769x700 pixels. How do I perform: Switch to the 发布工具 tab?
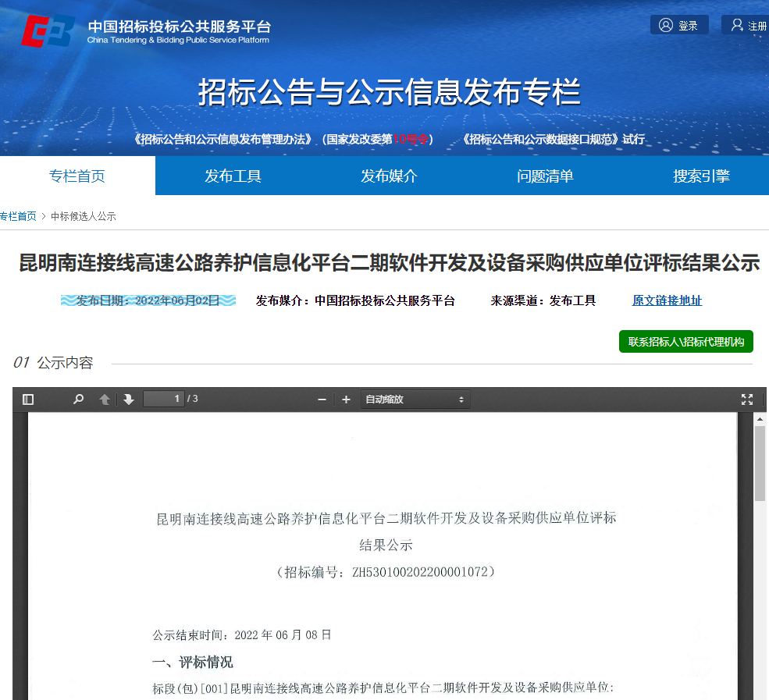tap(232, 177)
